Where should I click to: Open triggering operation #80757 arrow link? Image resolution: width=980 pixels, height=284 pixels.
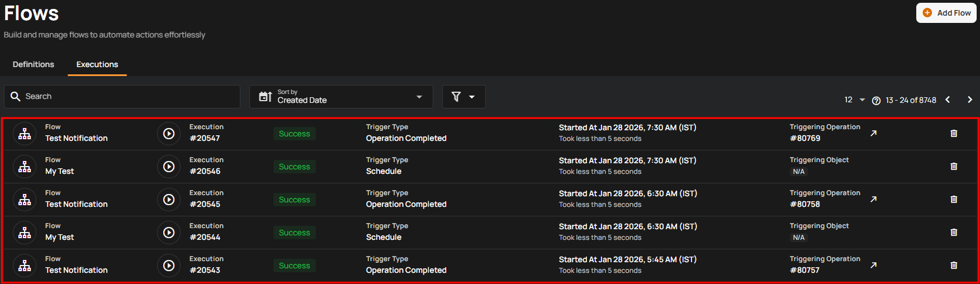(x=873, y=266)
